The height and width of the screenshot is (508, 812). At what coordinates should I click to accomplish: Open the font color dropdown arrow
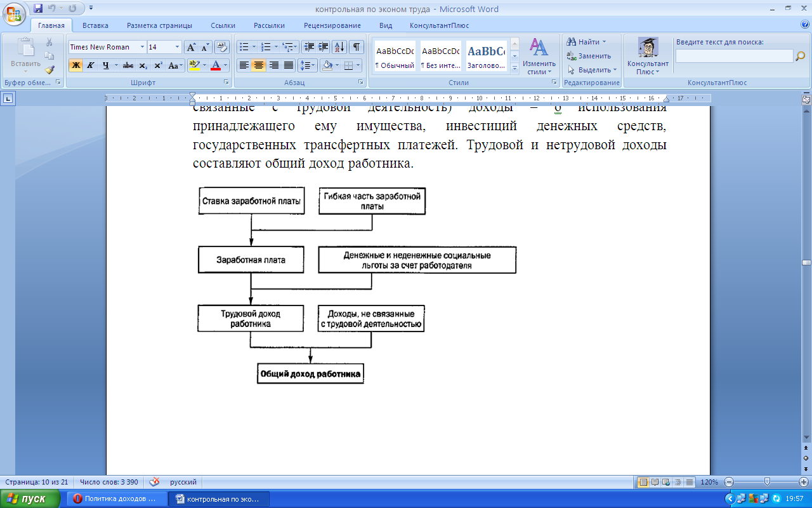point(226,65)
